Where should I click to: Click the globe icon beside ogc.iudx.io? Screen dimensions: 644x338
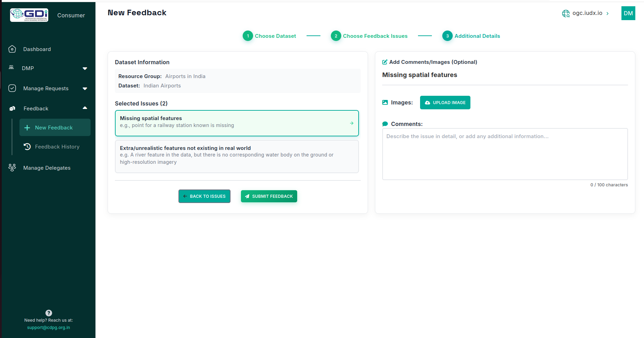566,14
